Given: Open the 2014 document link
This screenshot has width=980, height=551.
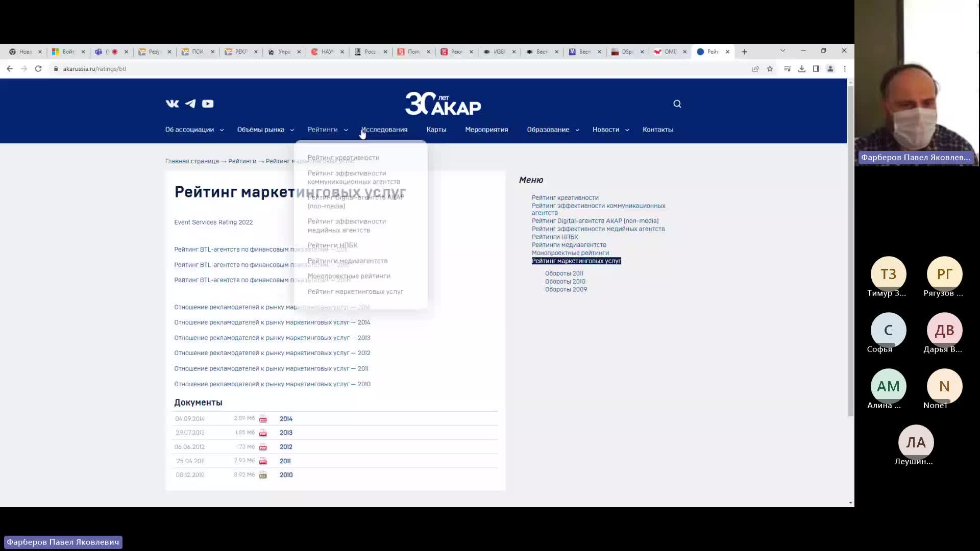Looking at the screenshot, I should [286, 419].
